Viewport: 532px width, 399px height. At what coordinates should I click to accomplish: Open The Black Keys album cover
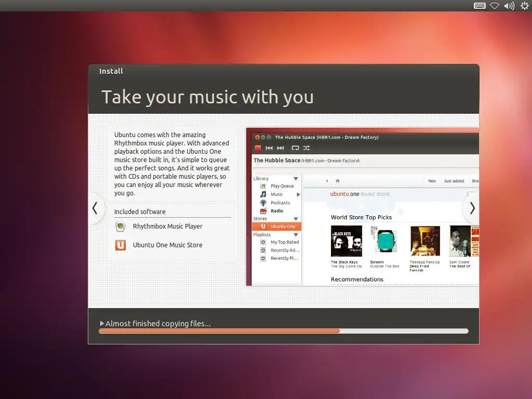point(347,241)
